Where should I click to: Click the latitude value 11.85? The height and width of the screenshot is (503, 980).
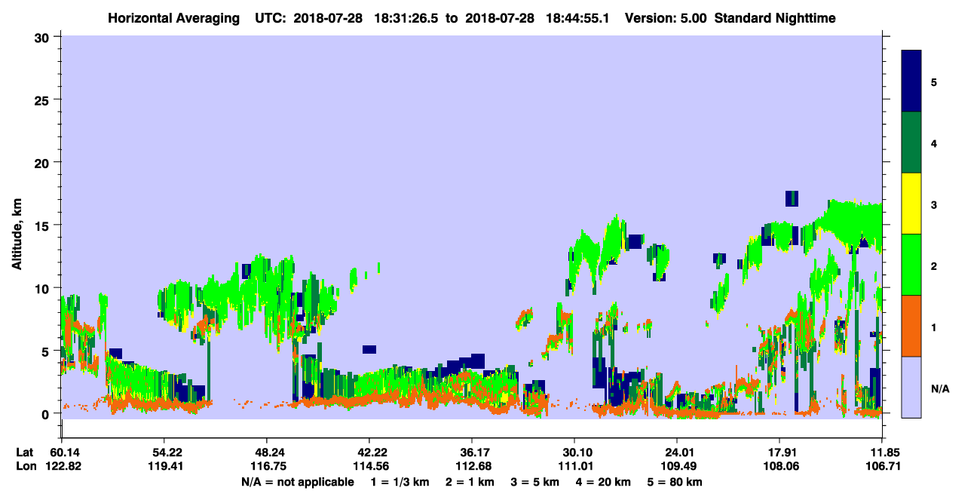[x=881, y=452]
